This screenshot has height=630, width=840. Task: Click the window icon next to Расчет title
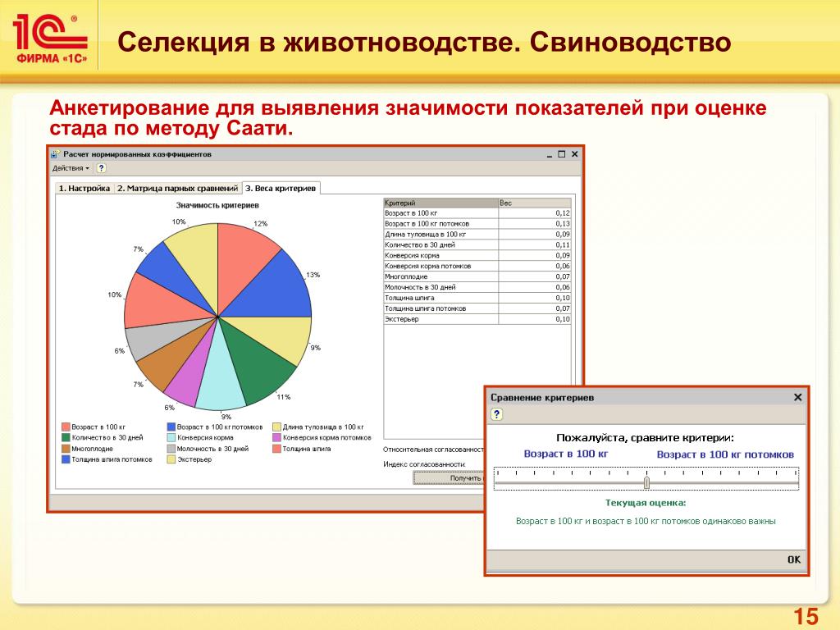(x=56, y=154)
